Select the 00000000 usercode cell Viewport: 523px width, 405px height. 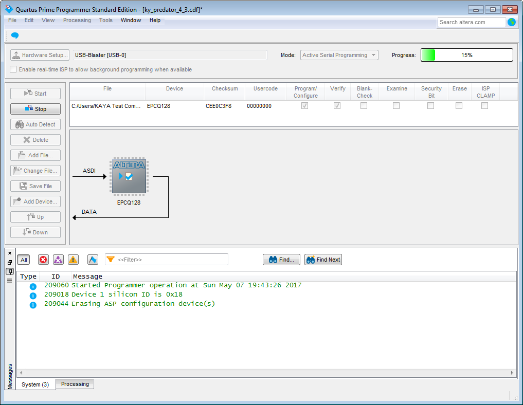click(259, 106)
